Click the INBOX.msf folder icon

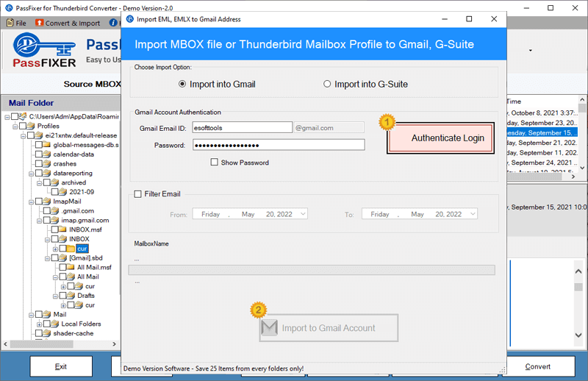point(62,229)
